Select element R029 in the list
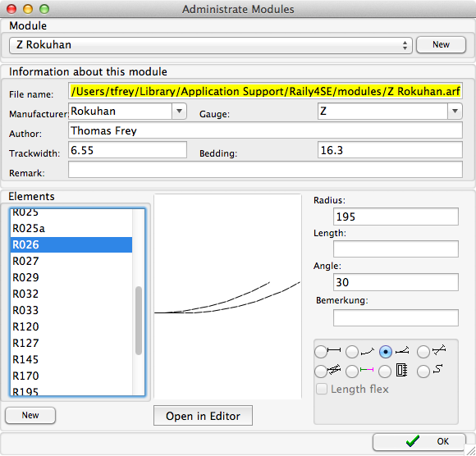 tap(71, 277)
